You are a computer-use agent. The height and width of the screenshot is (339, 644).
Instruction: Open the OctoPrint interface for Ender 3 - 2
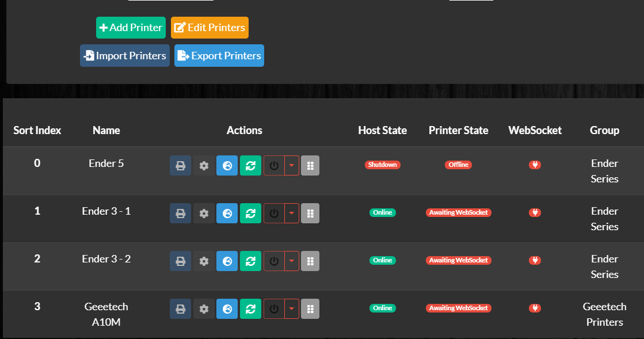[227, 261]
